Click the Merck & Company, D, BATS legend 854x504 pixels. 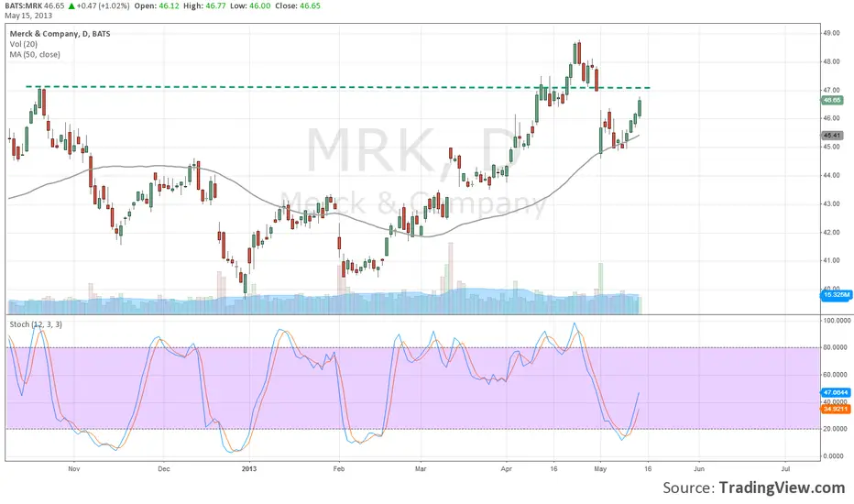(x=60, y=34)
